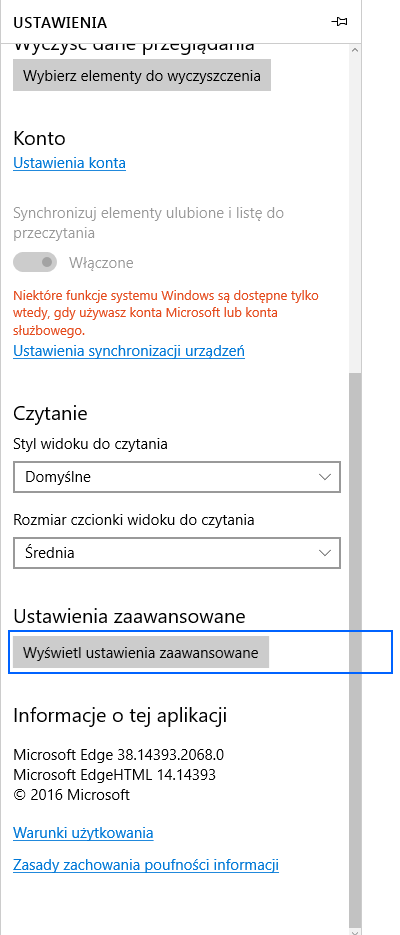
Task: Pin the settings pane with pin icon
Action: pyautogui.click(x=339, y=22)
